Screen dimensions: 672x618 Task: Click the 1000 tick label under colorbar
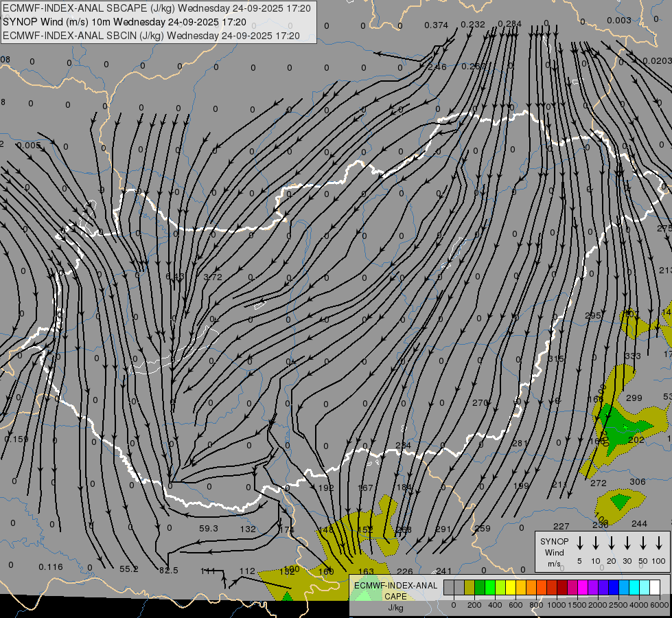tap(556, 605)
